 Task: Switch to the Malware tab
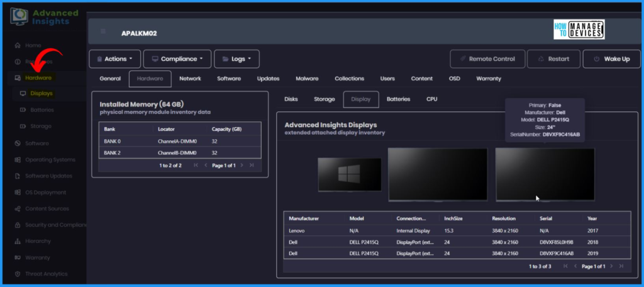(307, 79)
